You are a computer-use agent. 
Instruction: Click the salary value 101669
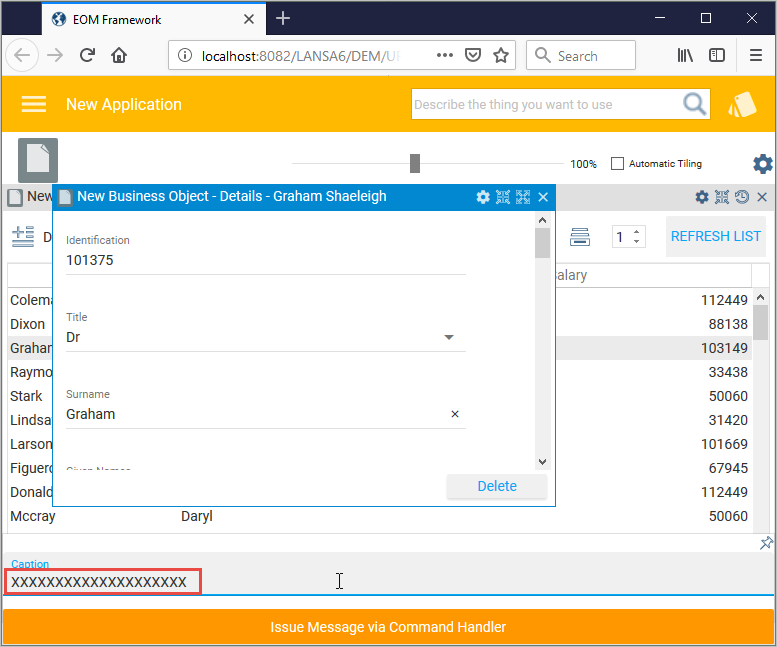[x=723, y=444]
